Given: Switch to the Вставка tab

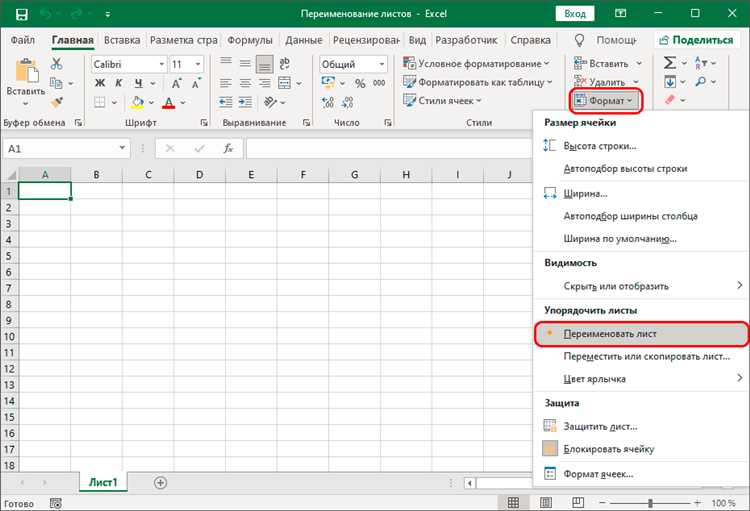Looking at the screenshot, I should click(122, 40).
